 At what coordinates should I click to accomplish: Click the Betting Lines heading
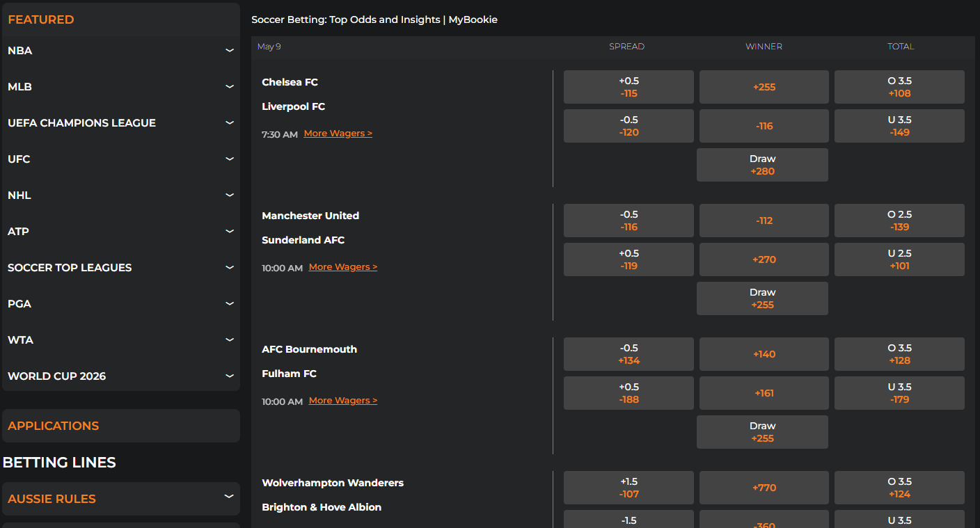click(x=59, y=463)
